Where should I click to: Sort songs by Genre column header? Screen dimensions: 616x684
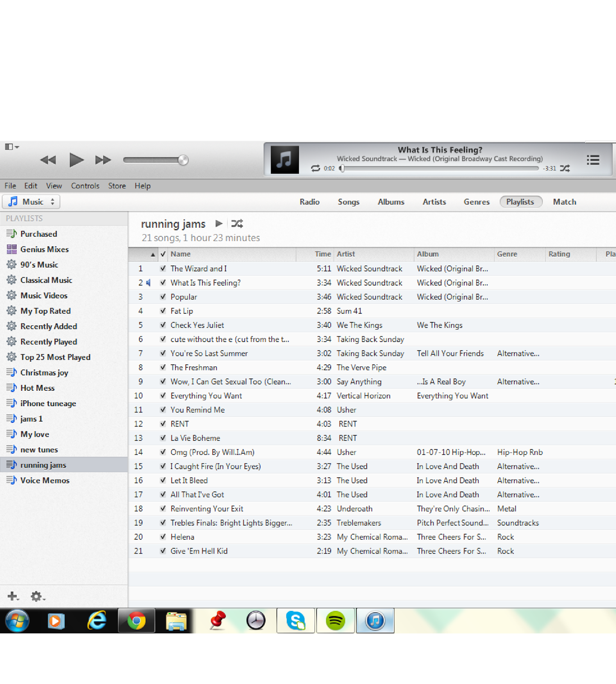520,254
